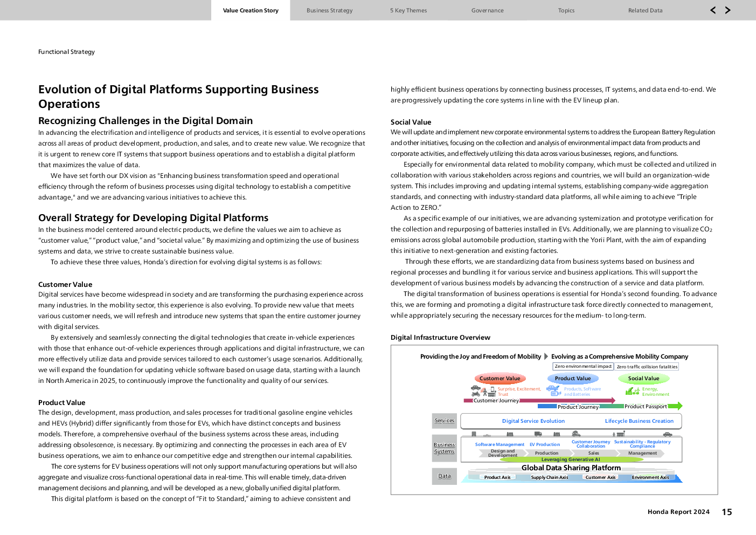Click the page number 15
This screenshot has width=756, height=535.
pyautogui.click(x=727, y=512)
